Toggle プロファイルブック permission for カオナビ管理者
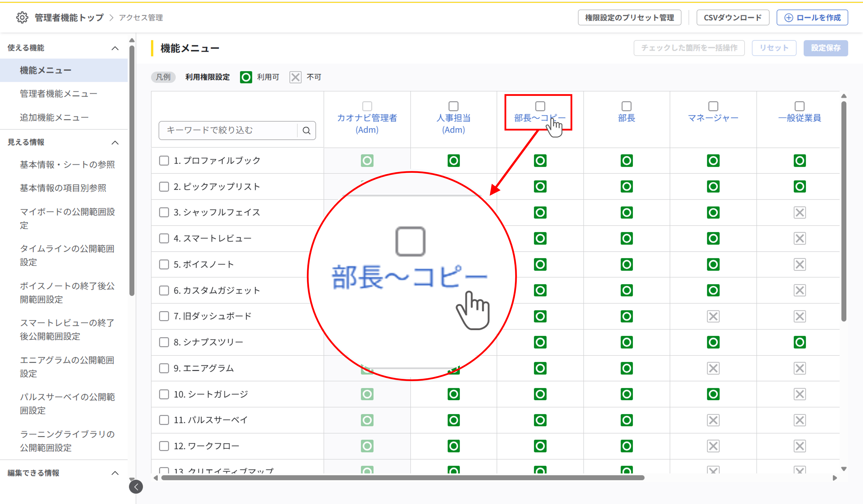 [367, 161]
